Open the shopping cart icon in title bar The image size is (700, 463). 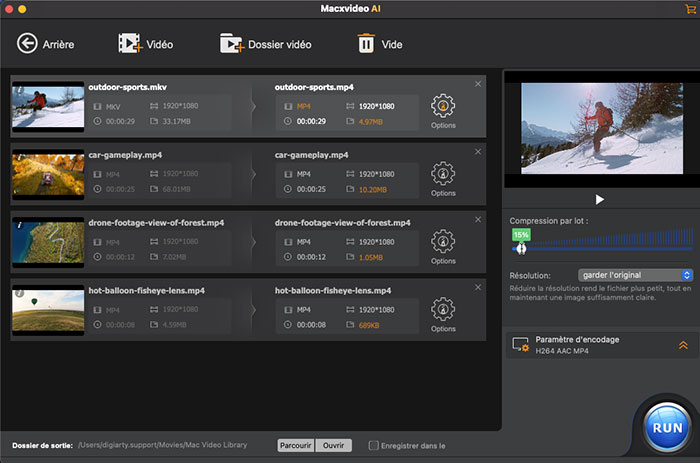pos(690,8)
